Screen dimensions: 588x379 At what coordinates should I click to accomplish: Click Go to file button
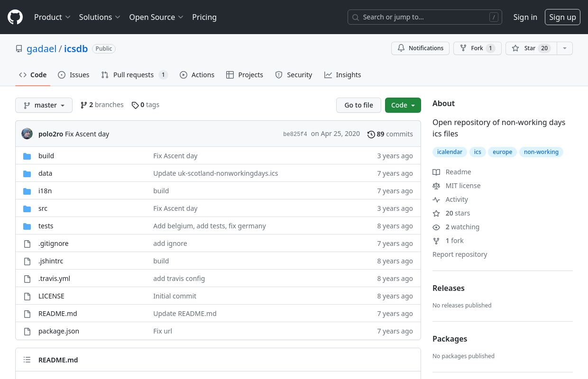tap(358, 105)
